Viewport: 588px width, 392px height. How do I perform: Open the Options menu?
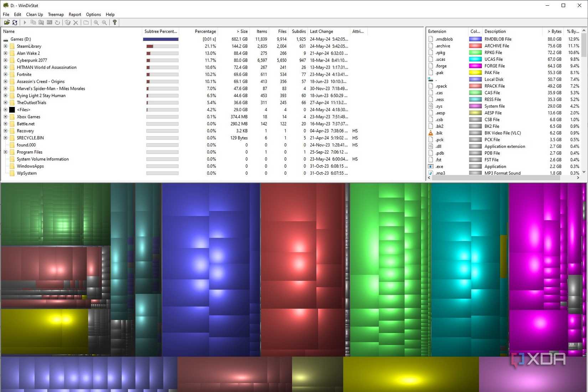tap(93, 15)
